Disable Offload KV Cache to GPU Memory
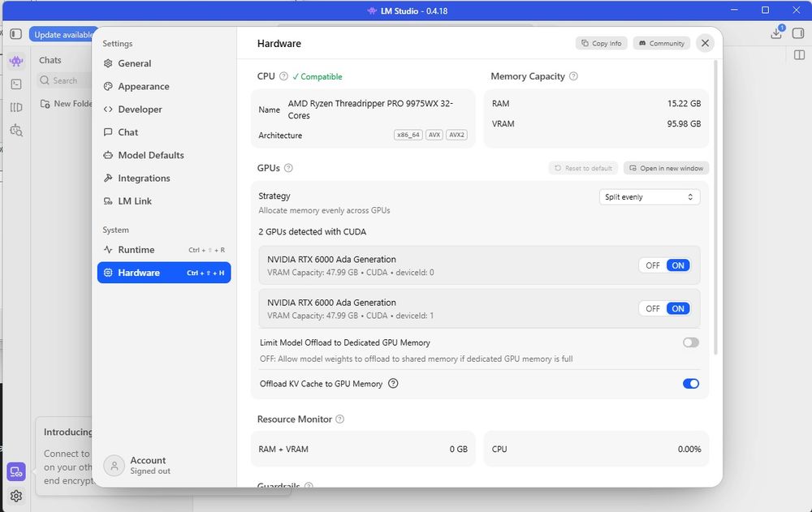The width and height of the screenshot is (812, 512). coord(691,384)
